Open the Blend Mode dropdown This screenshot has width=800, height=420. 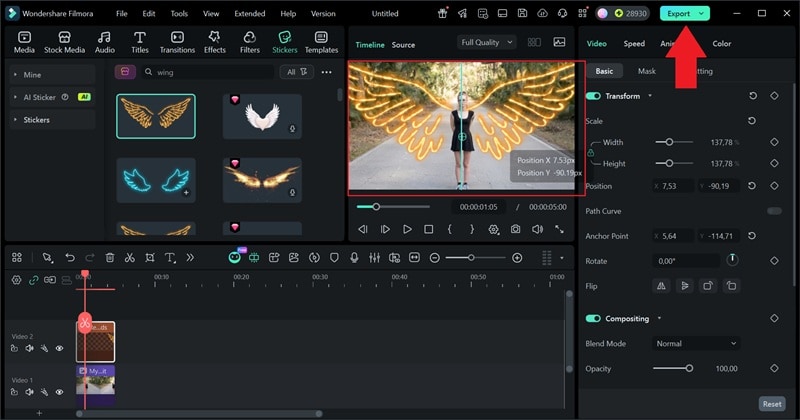point(696,343)
